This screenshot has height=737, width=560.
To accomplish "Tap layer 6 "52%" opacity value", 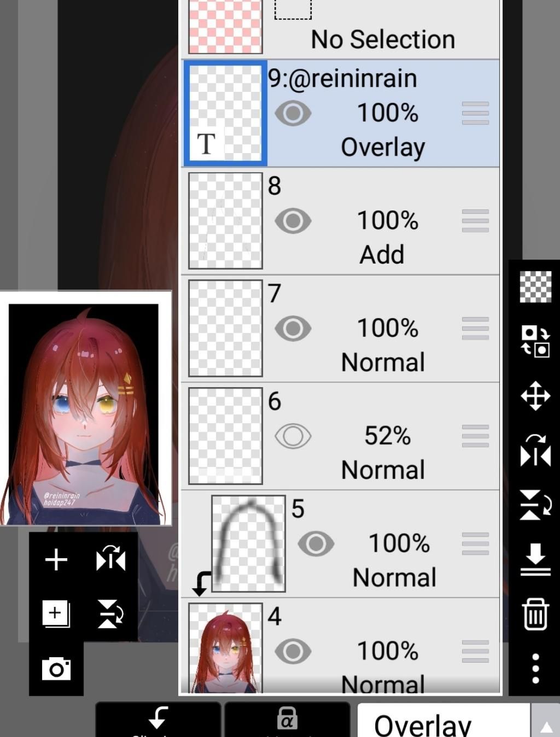I will [388, 436].
